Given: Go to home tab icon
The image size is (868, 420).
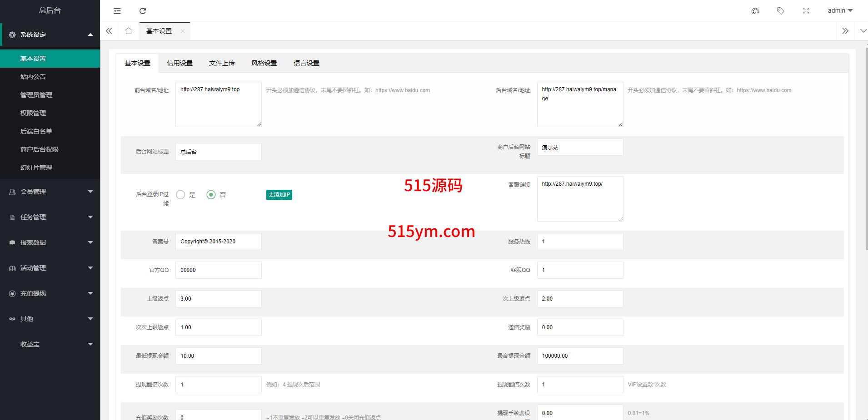Looking at the screenshot, I should click(x=129, y=31).
